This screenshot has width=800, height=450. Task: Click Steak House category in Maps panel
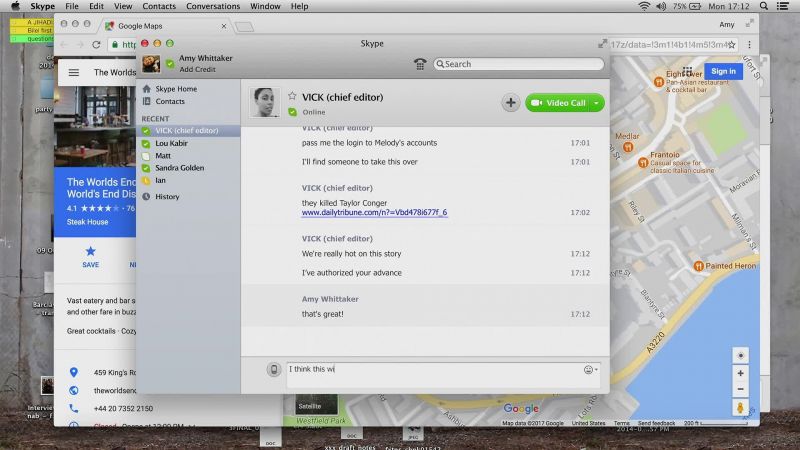tap(87, 222)
